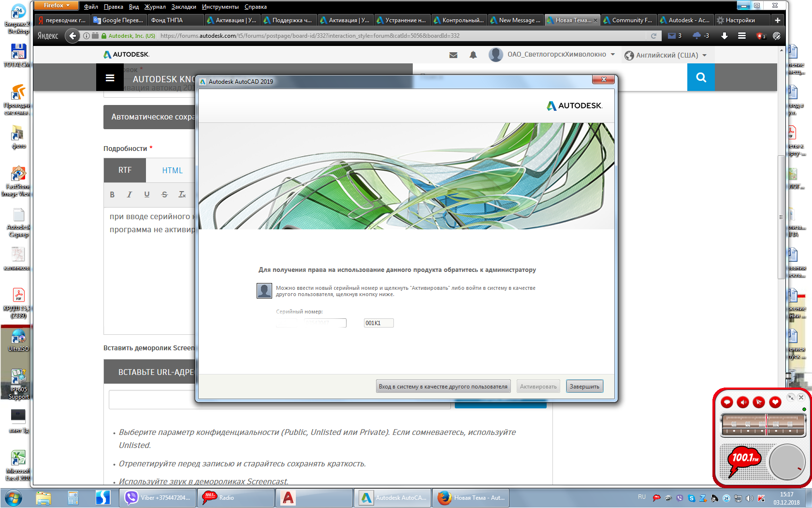Toggle Bold formatting in the post editor

coord(112,194)
